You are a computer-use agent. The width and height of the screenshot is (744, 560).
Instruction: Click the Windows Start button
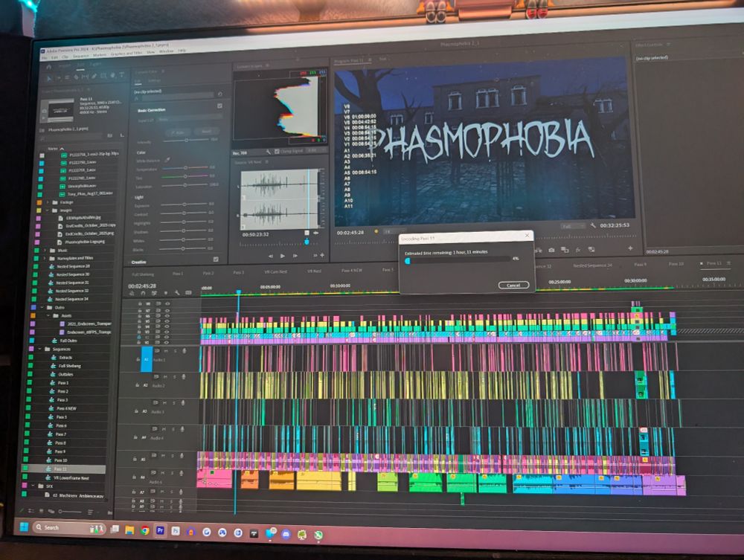(24, 527)
